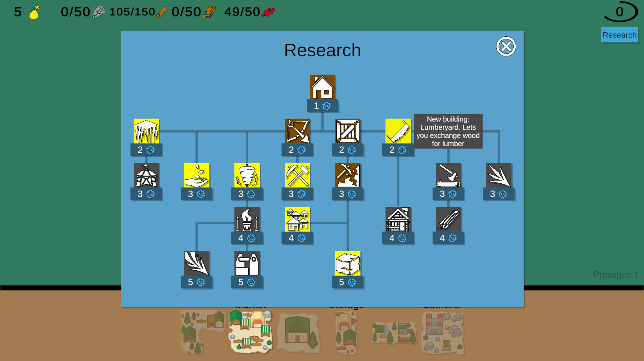644x361 pixels.
Task: Click the yellow gold sack counter
Action: pos(34,12)
